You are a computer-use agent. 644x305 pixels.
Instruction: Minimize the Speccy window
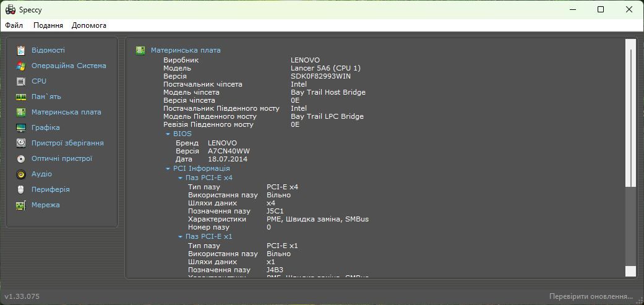[572, 9]
